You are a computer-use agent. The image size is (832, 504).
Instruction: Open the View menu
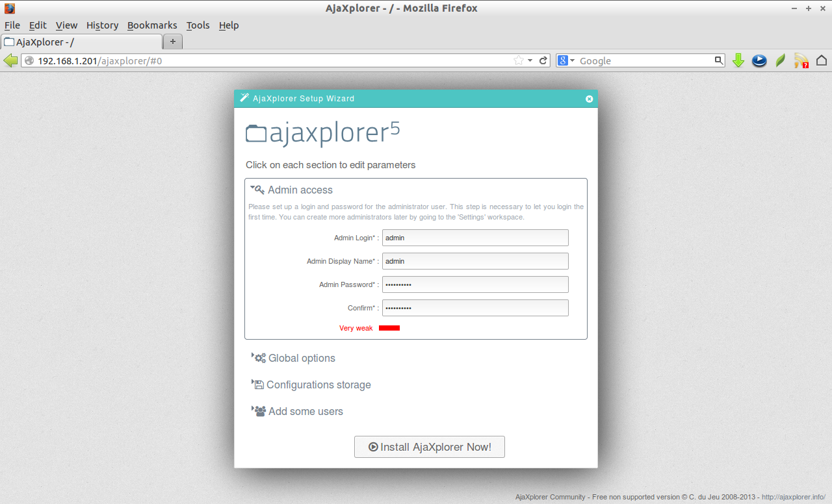click(x=66, y=25)
